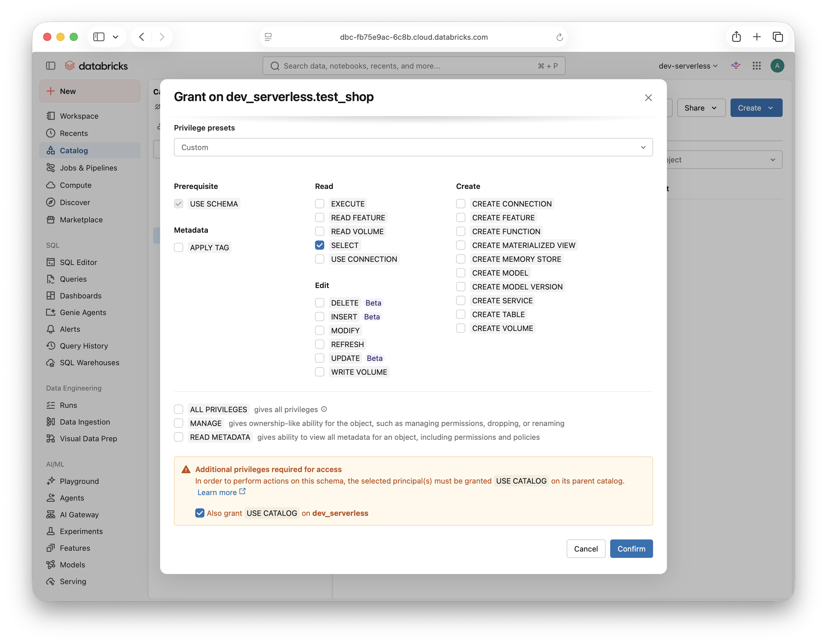Expand the Safari sidebar options chevron
This screenshot has height=644, width=827.
click(x=115, y=37)
